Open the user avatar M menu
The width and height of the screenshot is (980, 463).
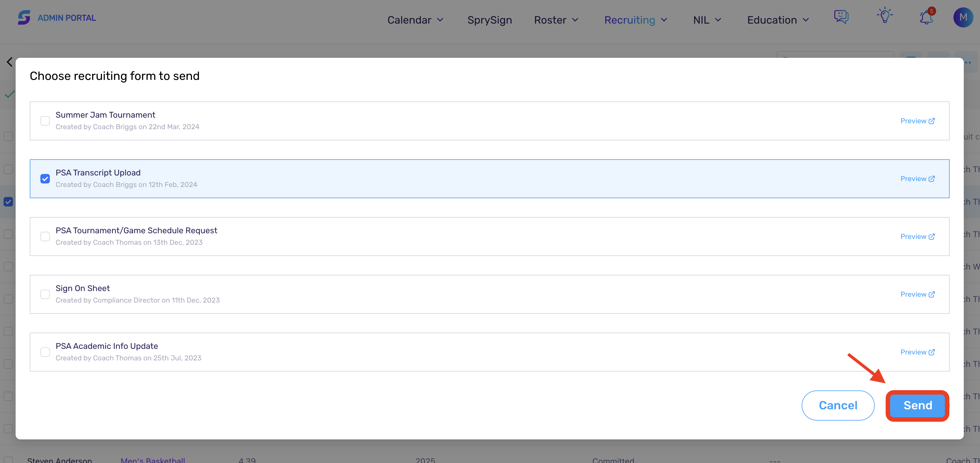(963, 17)
